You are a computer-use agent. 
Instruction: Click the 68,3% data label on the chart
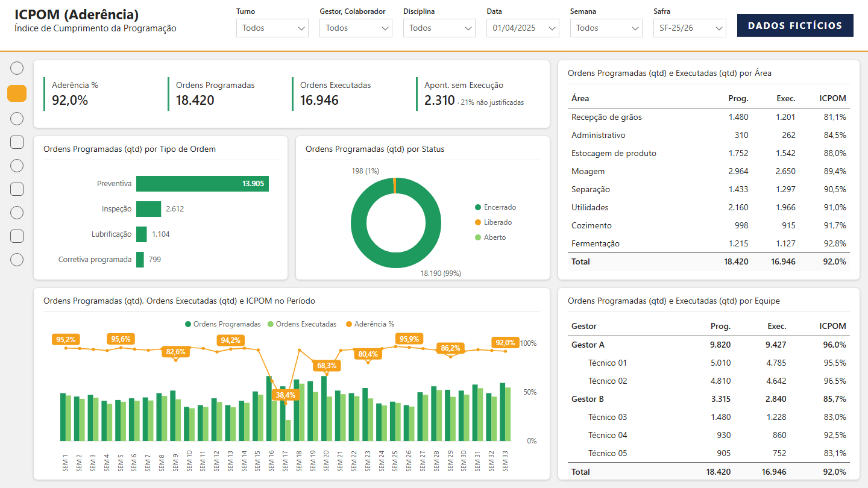pyautogui.click(x=327, y=366)
